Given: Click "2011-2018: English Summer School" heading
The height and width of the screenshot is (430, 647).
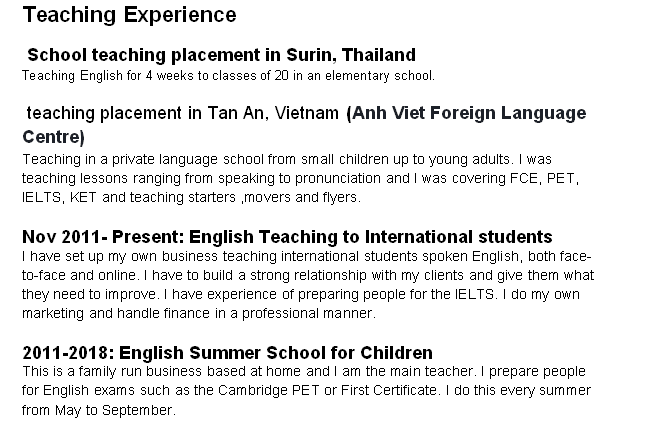Looking at the screenshot, I should click(x=227, y=353).
